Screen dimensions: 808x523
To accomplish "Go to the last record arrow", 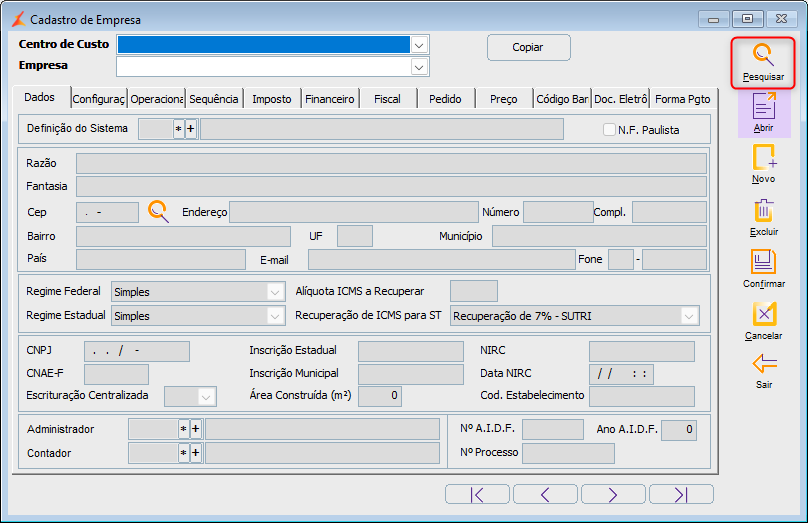I will click(681, 495).
